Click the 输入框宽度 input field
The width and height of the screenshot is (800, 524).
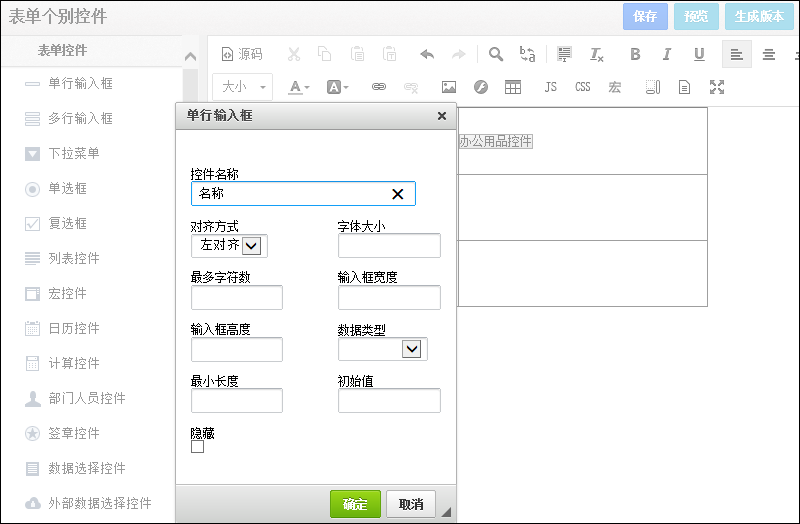[389, 297]
